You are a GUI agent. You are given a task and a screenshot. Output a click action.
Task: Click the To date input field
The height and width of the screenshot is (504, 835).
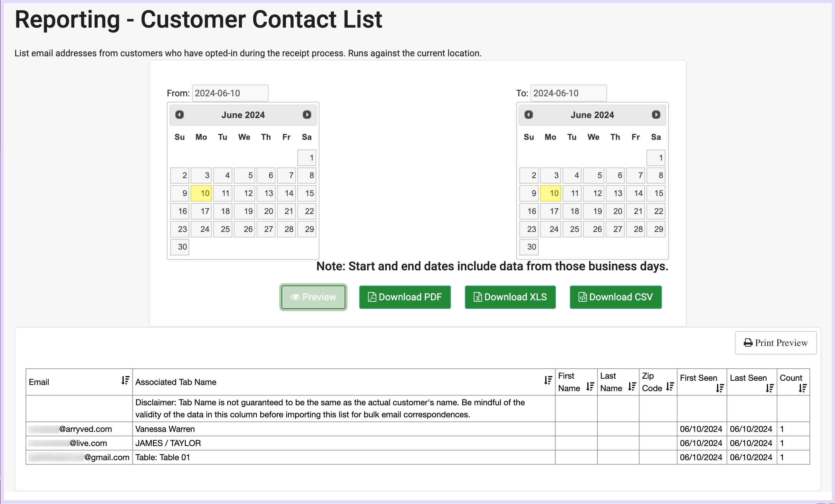568,93
